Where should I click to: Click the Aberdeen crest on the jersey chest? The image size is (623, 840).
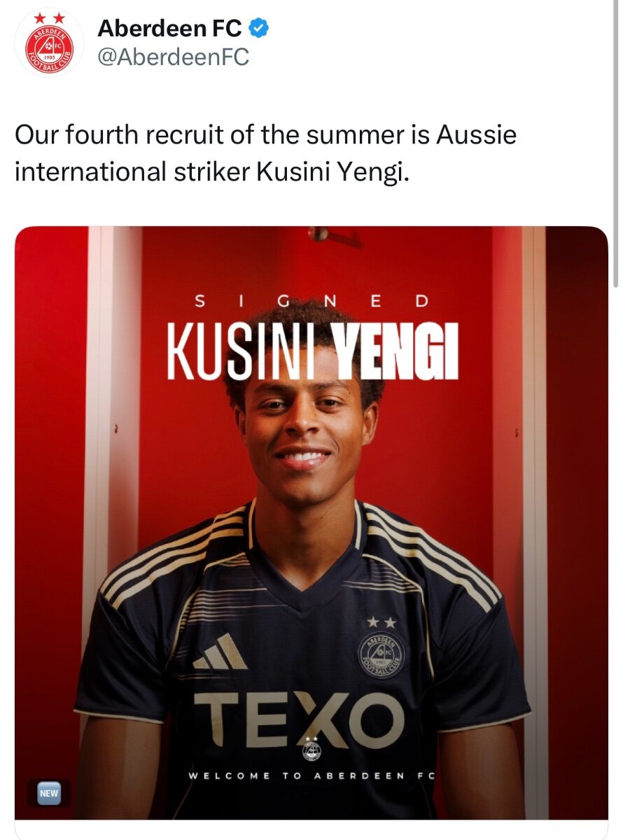point(381,654)
